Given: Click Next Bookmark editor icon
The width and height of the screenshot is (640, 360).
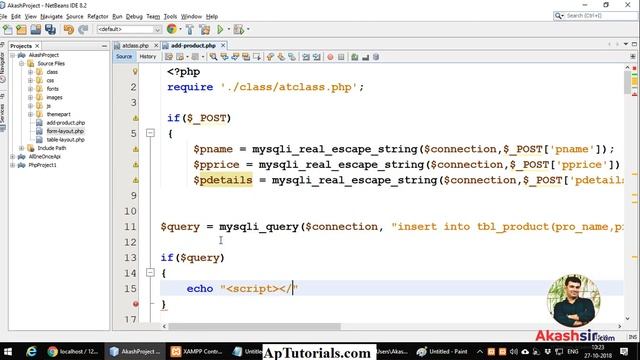Looking at the screenshot, I should pyautogui.click(x=281, y=57).
